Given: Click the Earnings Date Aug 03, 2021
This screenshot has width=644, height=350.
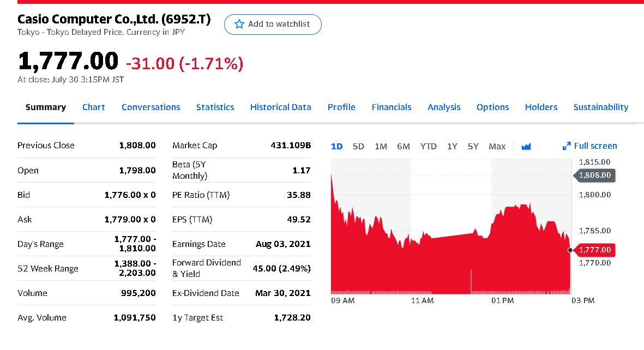Looking at the screenshot, I should pos(283,244).
